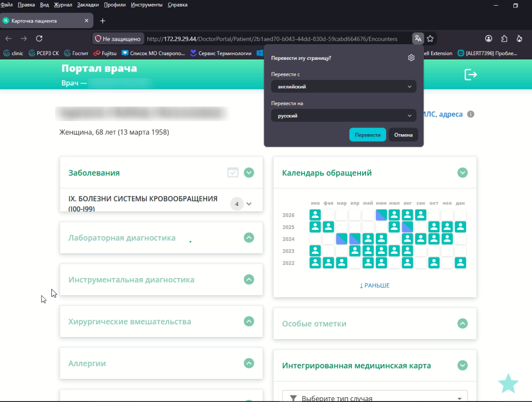Viewport: 532px width, 402px height.
Task: Open the 'Перевести с' language dropdown
Action: 344,86
